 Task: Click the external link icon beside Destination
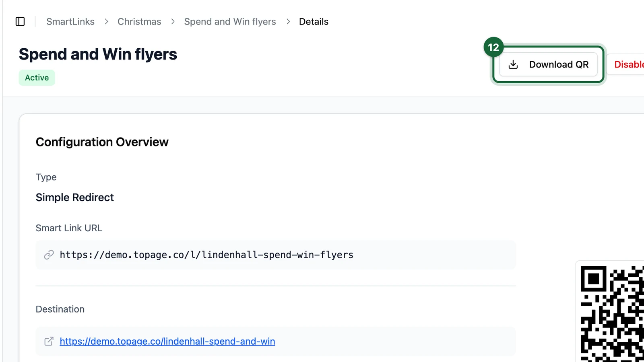point(49,341)
